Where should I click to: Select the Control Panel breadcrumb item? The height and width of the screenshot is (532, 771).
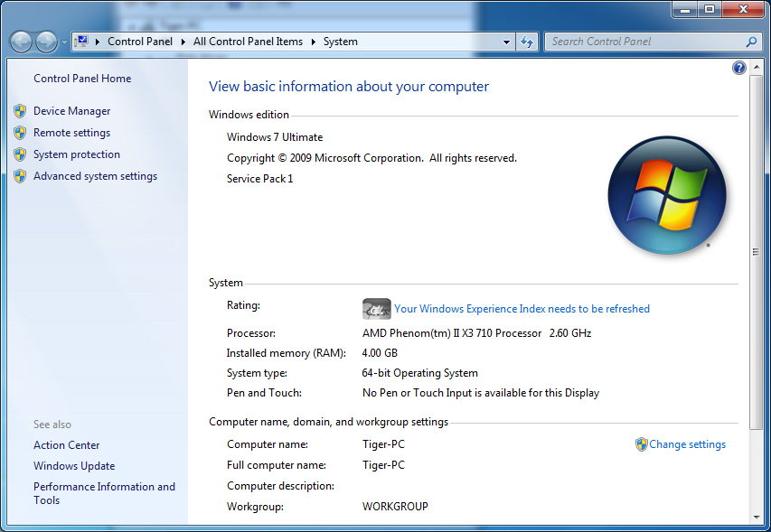point(140,42)
